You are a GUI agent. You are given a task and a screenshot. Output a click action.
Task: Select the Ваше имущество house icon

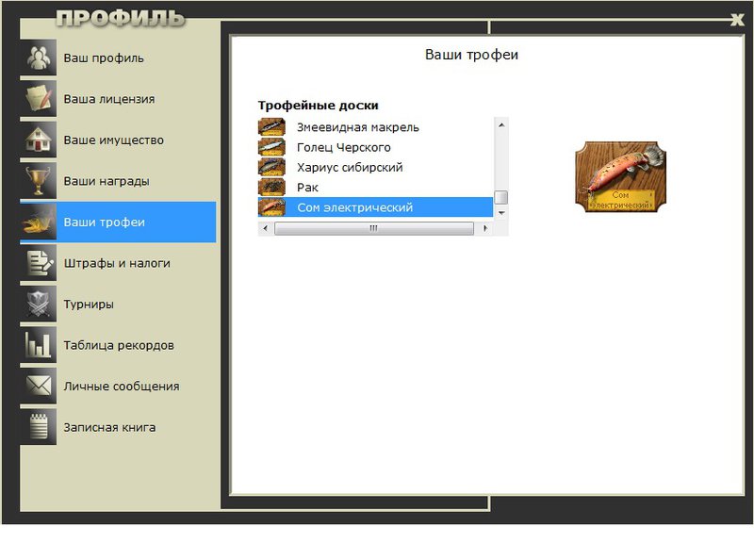39,140
